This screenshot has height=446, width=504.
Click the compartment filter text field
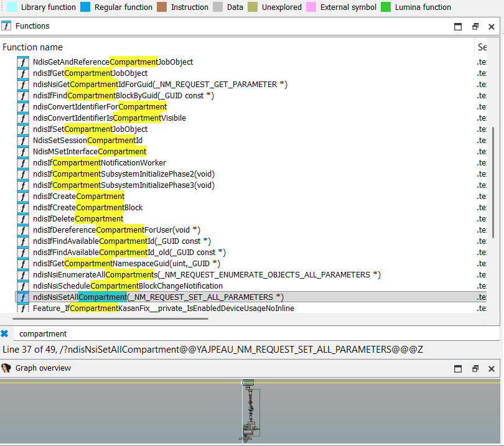(x=249, y=333)
